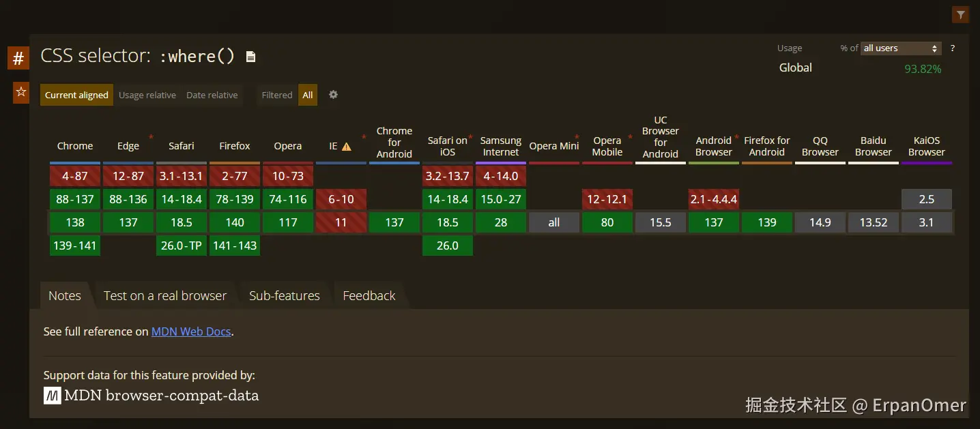
Task: Select KaiOS Browser 2.5 cell
Action: click(927, 199)
